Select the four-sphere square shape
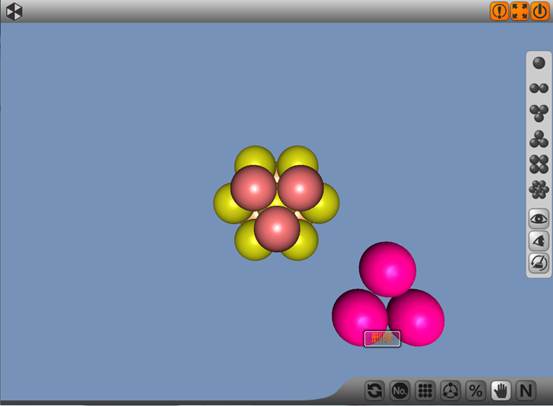Viewport: 553px width, 406px height. (x=539, y=164)
